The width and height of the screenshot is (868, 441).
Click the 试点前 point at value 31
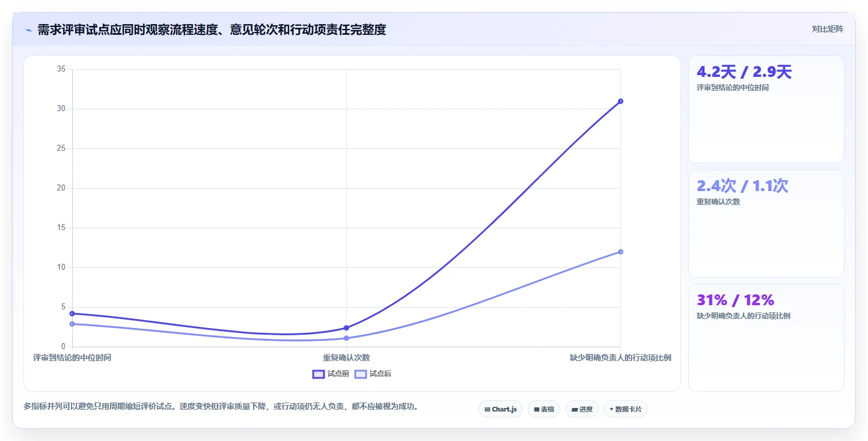[620, 101]
